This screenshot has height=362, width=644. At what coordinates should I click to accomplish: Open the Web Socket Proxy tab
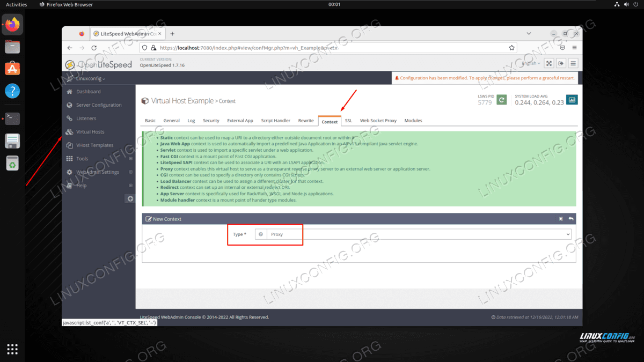tap(378, 121)
